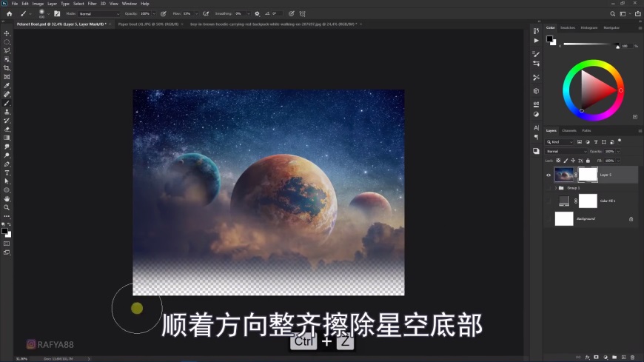The height and width of the screenshot is (362, 644).
Task: Create a new layer icon
Action: (623, 358)
